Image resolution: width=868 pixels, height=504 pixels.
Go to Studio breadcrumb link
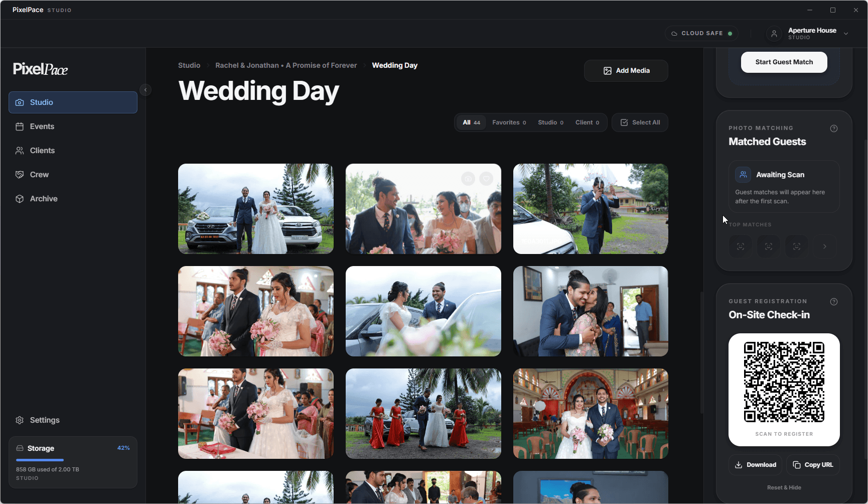[x=189, y=65]
